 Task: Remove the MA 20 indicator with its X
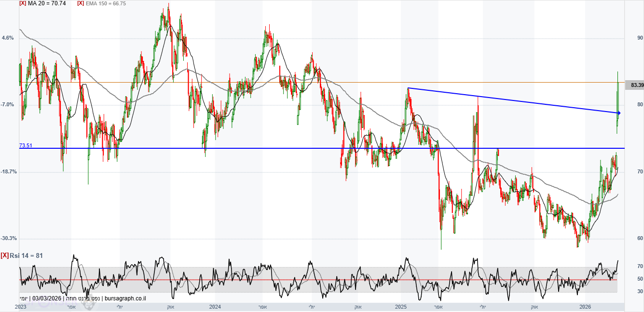23,3
